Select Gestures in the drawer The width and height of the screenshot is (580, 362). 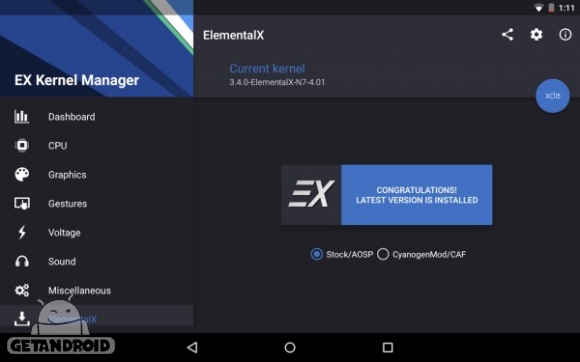coord(97,203)
